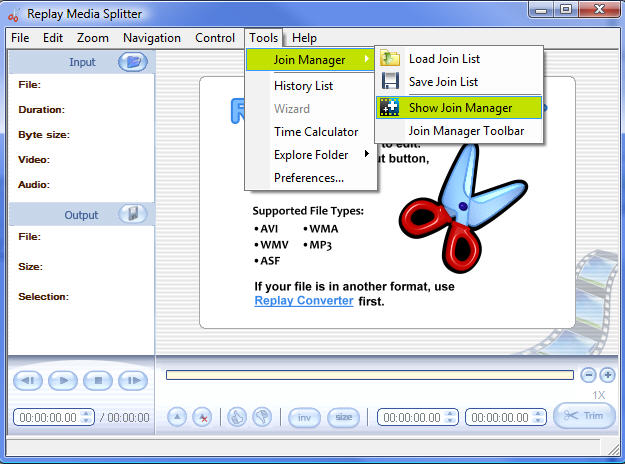Stop playback with the Stop button
Image resolution: width=625 pixels, height=464 pixels.
[x=98, y=381]
